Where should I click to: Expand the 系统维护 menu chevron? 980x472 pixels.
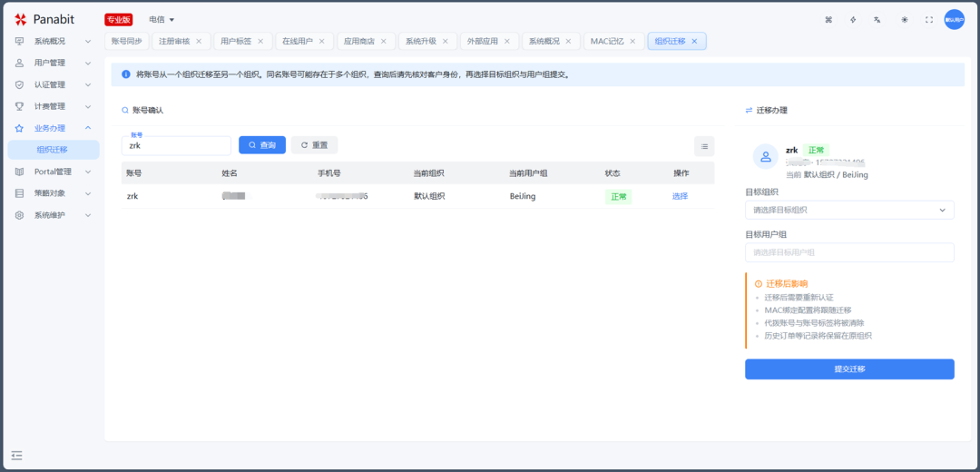click(87, 215)
